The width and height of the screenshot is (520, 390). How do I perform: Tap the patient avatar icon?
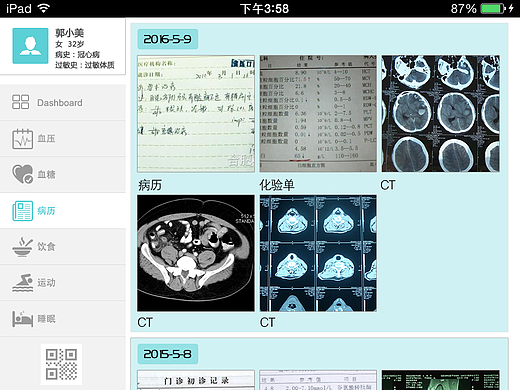[x=30, y=46]
